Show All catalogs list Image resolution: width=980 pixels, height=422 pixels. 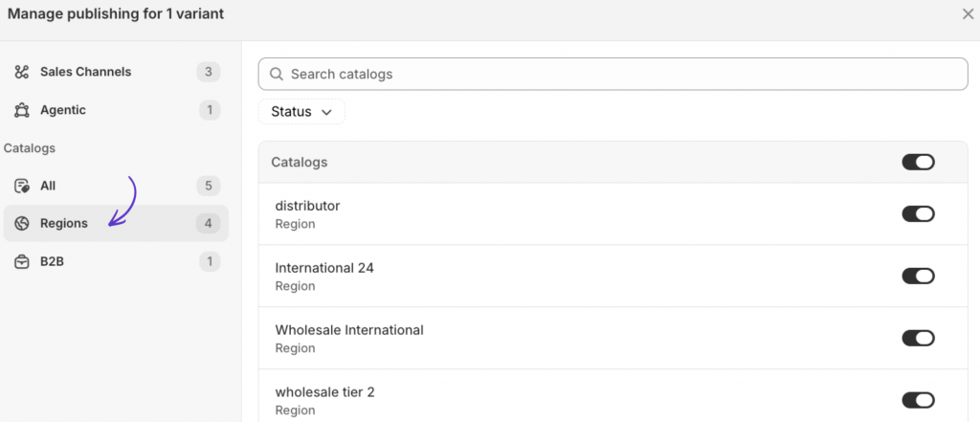tap(116, 186)
